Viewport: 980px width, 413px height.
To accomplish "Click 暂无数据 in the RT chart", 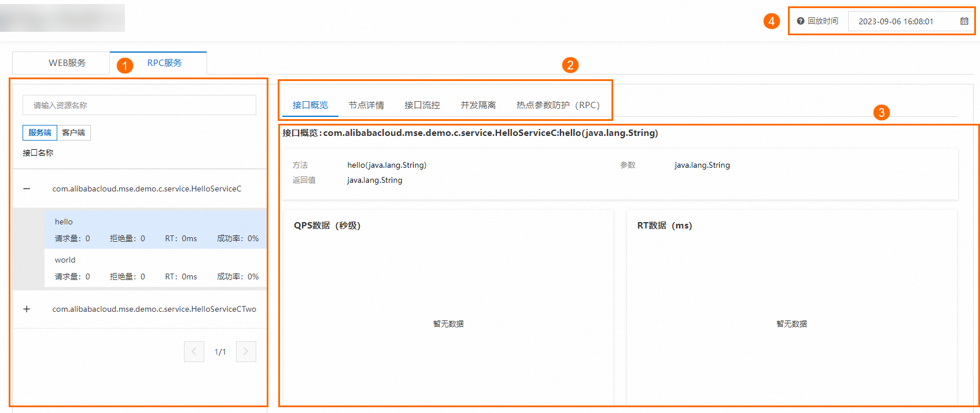I will click(x=791, y=324).
